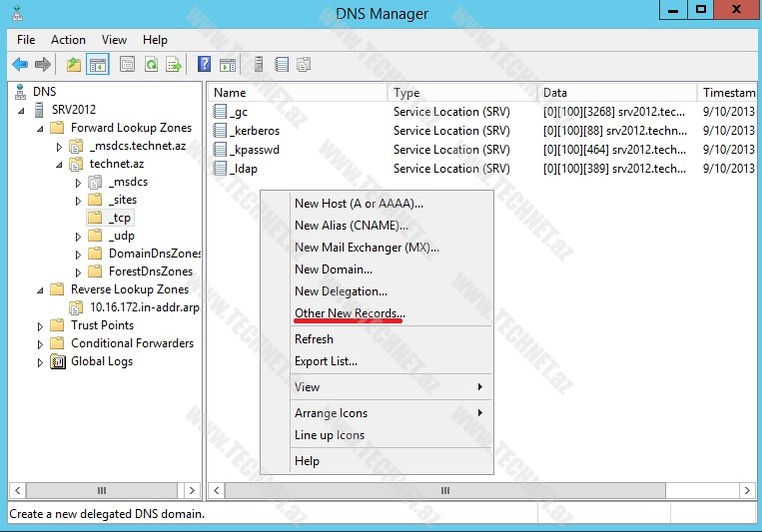762x532 pixels.
Task: Expand the Conditional Forwarders node
Action: (x=41, y=343)
